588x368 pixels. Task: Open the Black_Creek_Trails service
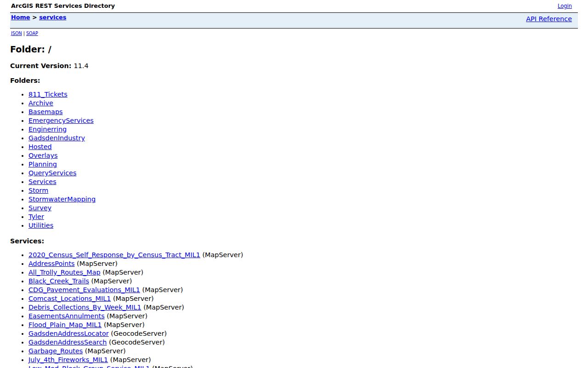tap(59, 281)
